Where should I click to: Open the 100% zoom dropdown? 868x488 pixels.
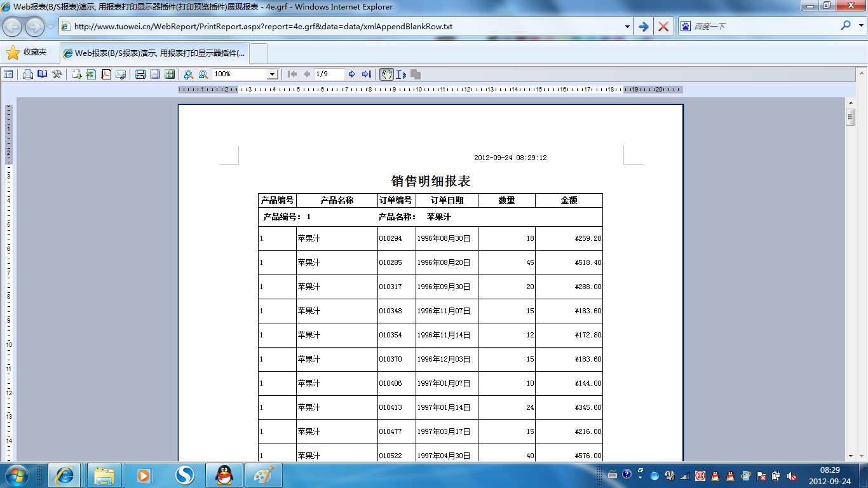pos(272,74)
